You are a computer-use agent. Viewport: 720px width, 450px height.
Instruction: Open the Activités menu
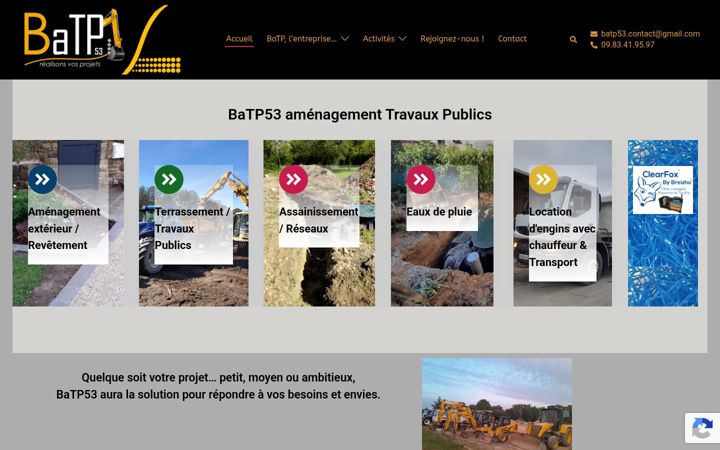pos(378,39)
